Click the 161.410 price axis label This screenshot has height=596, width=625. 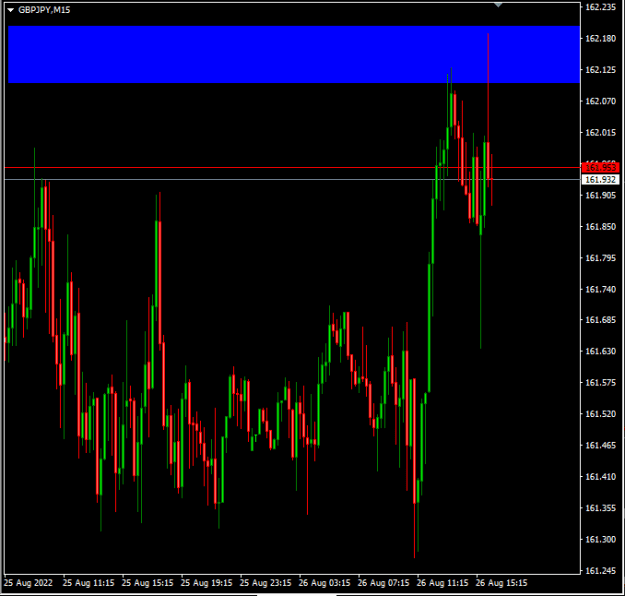pyautogui.click(x=600, y=476)
